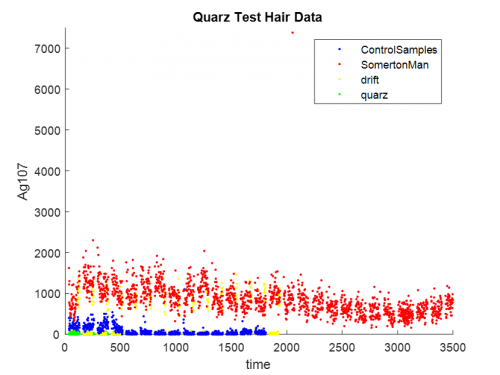Click the time x-axis label
This screenshot has width=500, height=375.
[x=258, y=364]
